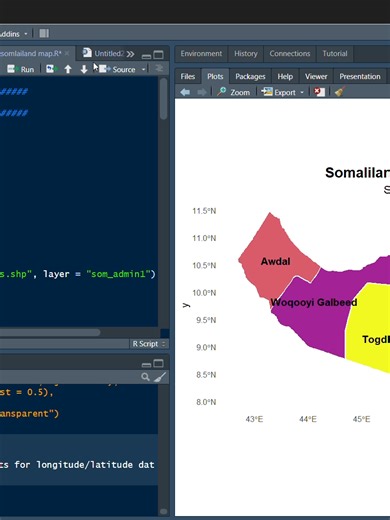Open the Addins dropdown menu
Viewport: 390px width, 520px height.
[x=14, y=34]
